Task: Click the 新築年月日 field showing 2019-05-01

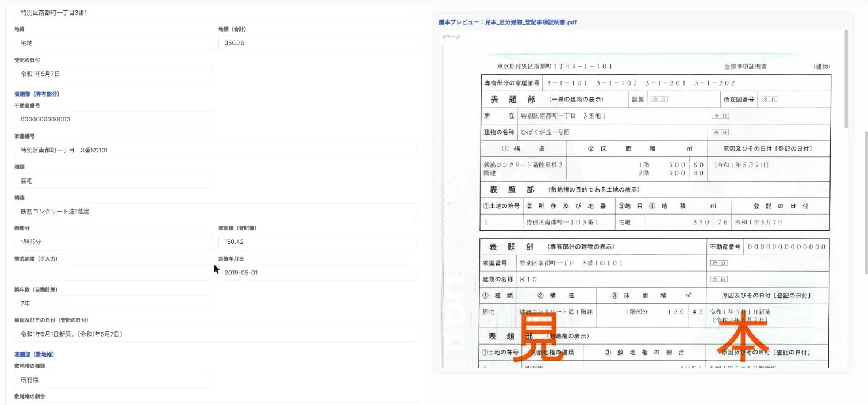Action: pyautogui.click(x=317, y=272)
